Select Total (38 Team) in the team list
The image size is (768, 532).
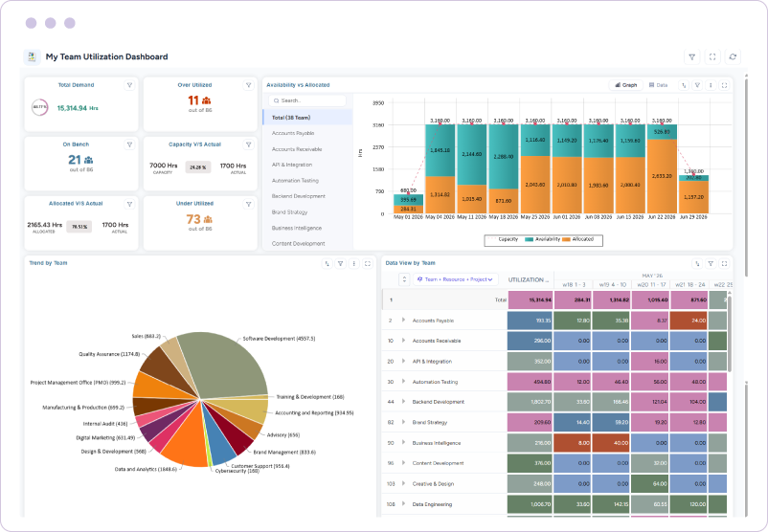307,118
